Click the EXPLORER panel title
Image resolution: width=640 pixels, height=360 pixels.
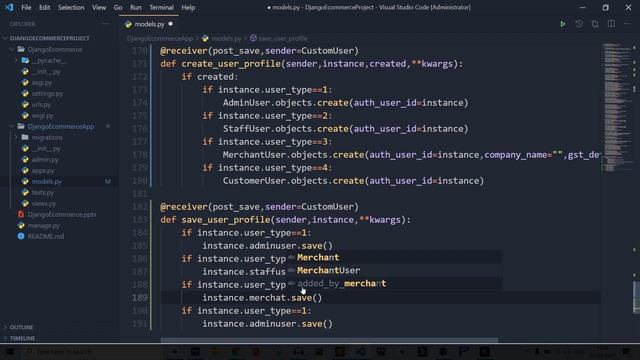coord(22,24)
